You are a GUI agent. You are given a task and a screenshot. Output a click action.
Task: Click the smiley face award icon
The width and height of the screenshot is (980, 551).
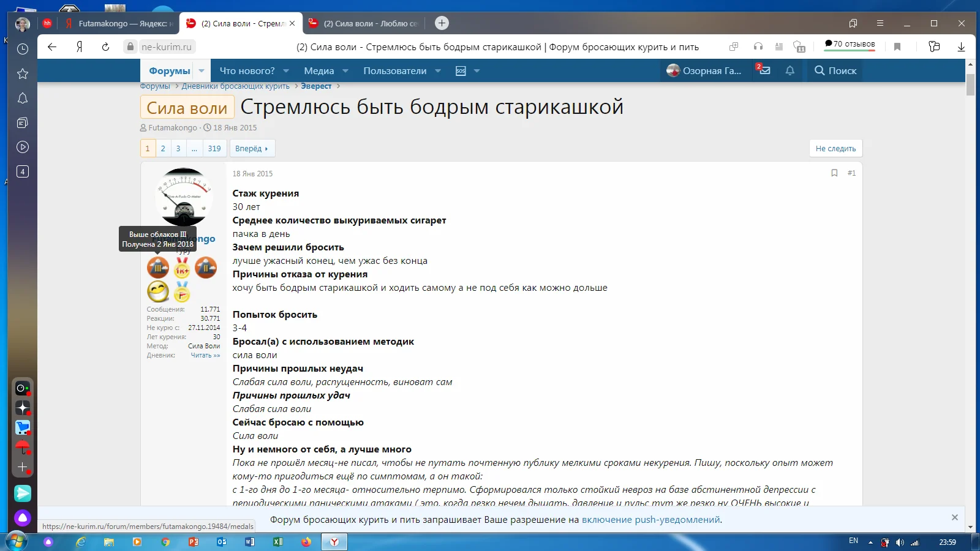[158, 291]
